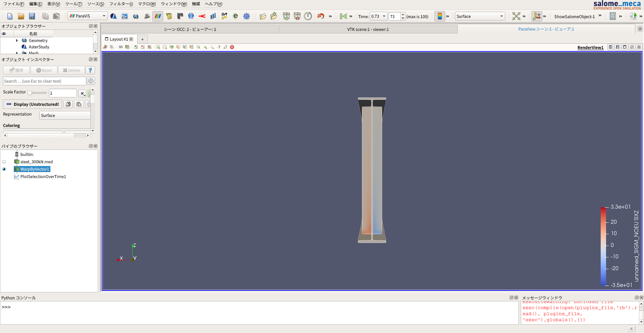This screenshot has height=333, width=644.
Task: Open the フィルター menu
Action: 121,4
